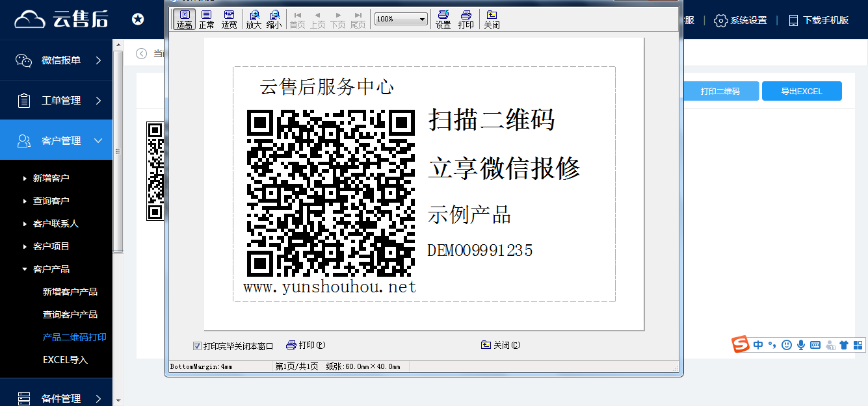Image resolution: width=868 pixels, height=406 pixels.
Task: Click the 导出EXCEL button
Action: (802, 91)
